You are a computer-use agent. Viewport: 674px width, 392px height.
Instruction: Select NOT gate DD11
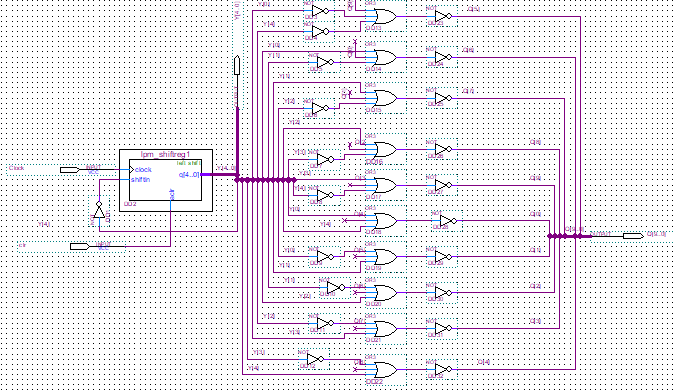325,324
